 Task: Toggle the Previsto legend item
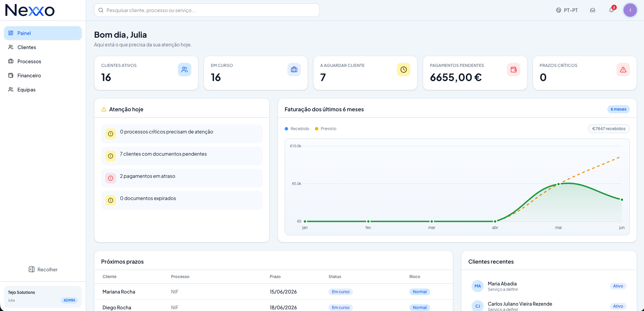(x=326, y=129)
